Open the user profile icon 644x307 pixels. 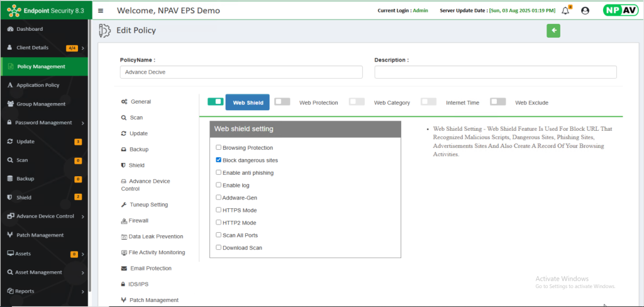click(x=586, y=11)
